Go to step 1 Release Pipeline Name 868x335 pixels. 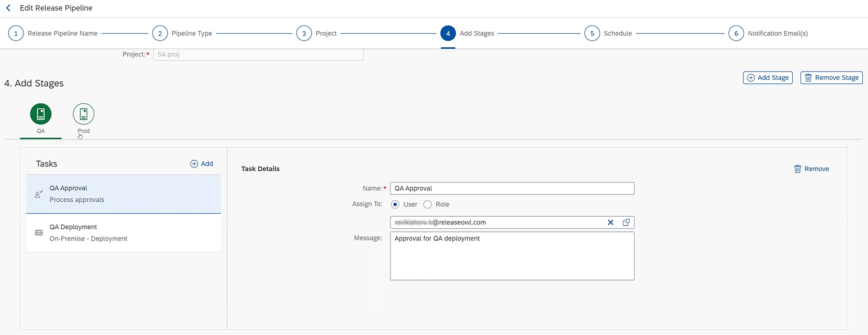click(16, 33)
